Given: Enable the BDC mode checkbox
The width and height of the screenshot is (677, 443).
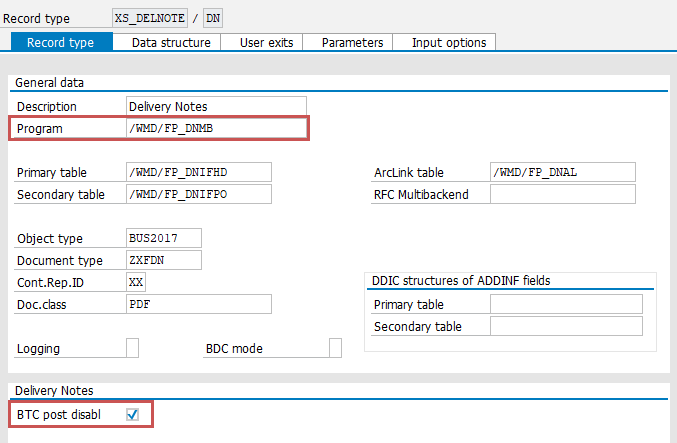Looking at the screenshot, I should click(335, 348).
